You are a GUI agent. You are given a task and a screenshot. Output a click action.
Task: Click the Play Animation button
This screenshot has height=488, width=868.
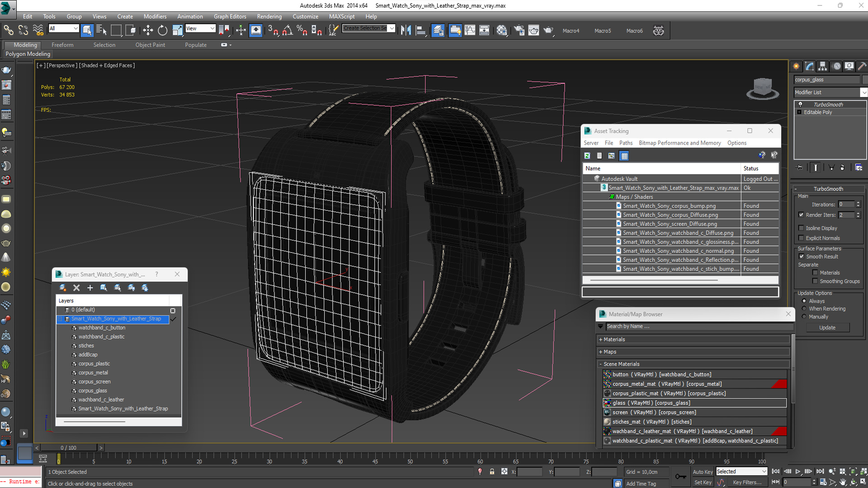coord(798,471)
